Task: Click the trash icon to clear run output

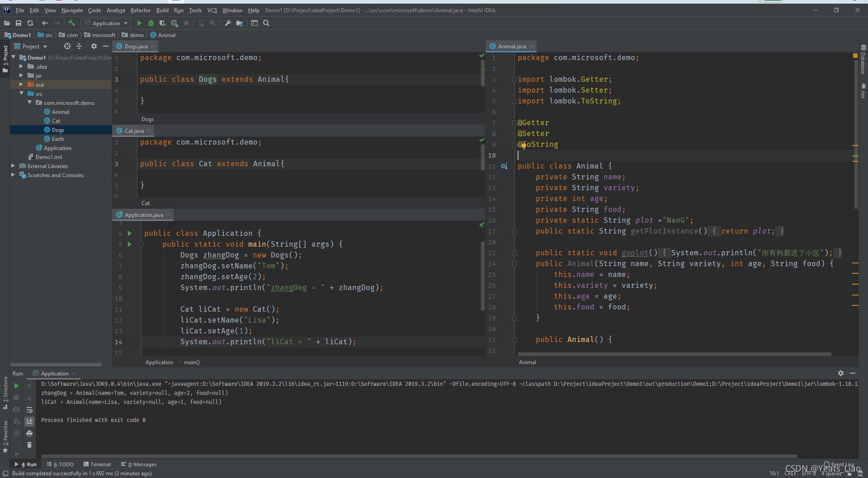Action: click(29, 445)
